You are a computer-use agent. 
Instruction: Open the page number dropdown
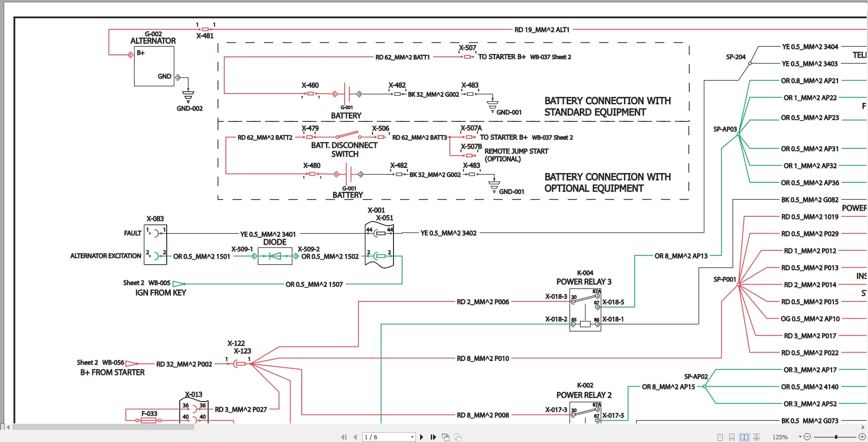(x=412, y=437)
